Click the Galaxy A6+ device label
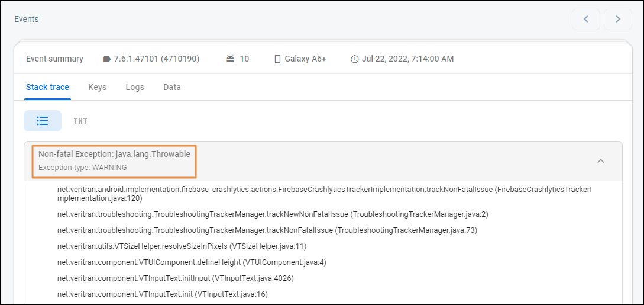Image resolution: width=644 pixels, height=305 pixels. pyautogui.click(x=305, y=59)
